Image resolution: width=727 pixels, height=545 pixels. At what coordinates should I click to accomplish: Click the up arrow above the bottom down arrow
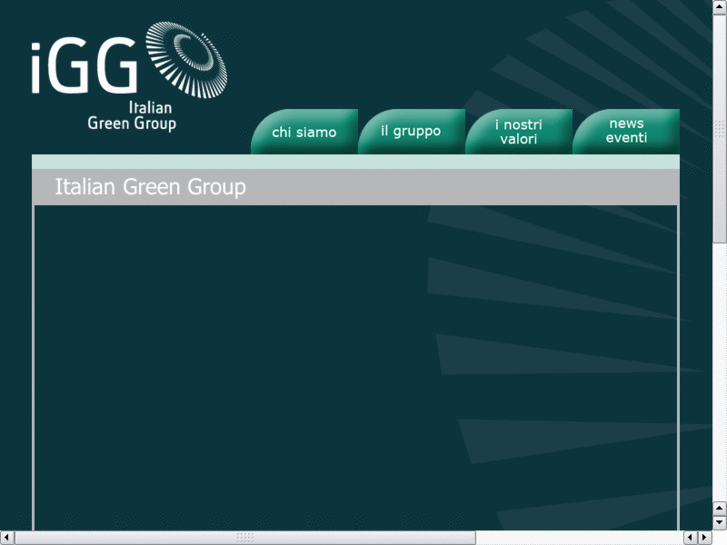click(x=720, y=508)
